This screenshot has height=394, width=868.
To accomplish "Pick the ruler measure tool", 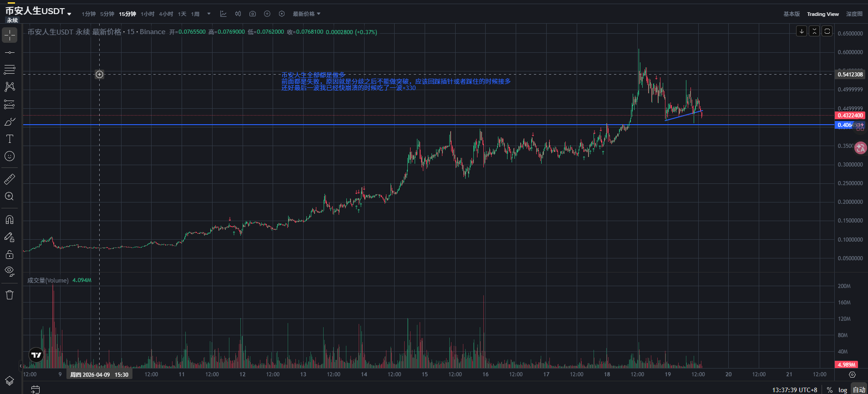I will (9, 179).
